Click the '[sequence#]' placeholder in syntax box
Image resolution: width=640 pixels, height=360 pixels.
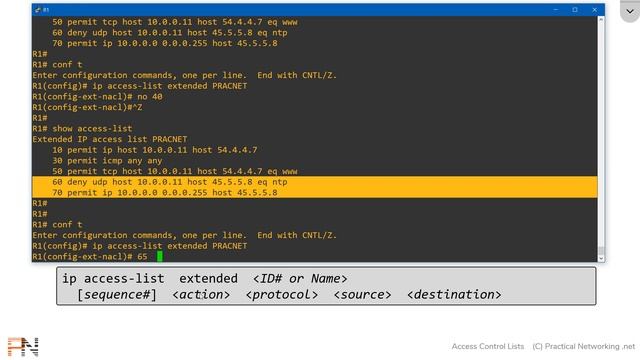(117, 294)
